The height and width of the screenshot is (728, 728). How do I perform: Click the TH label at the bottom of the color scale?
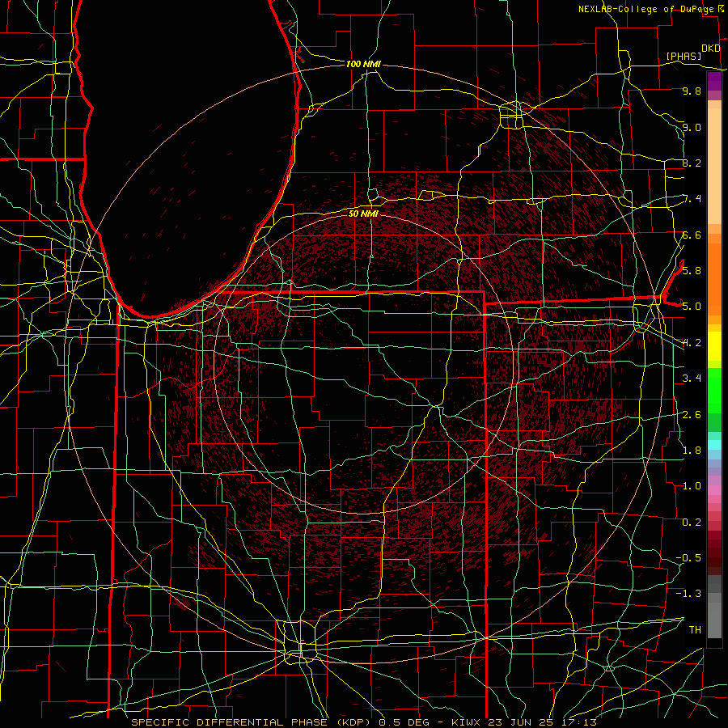click(x=695, y=629)
